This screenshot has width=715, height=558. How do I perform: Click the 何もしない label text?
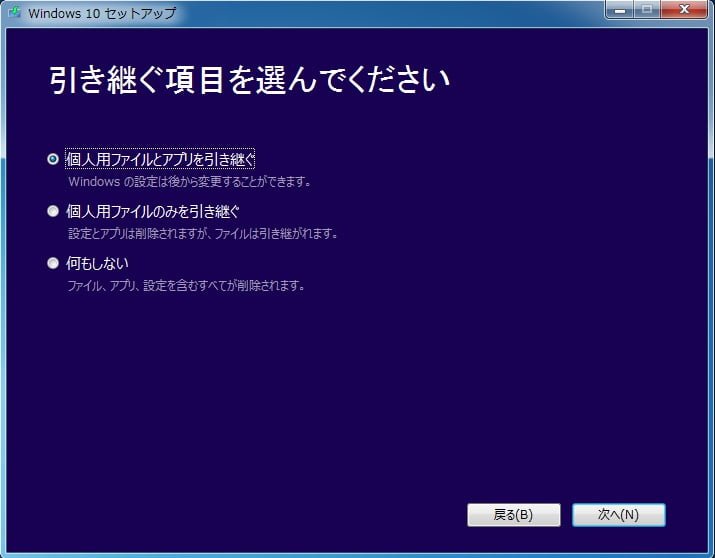[x=97, y=263]
